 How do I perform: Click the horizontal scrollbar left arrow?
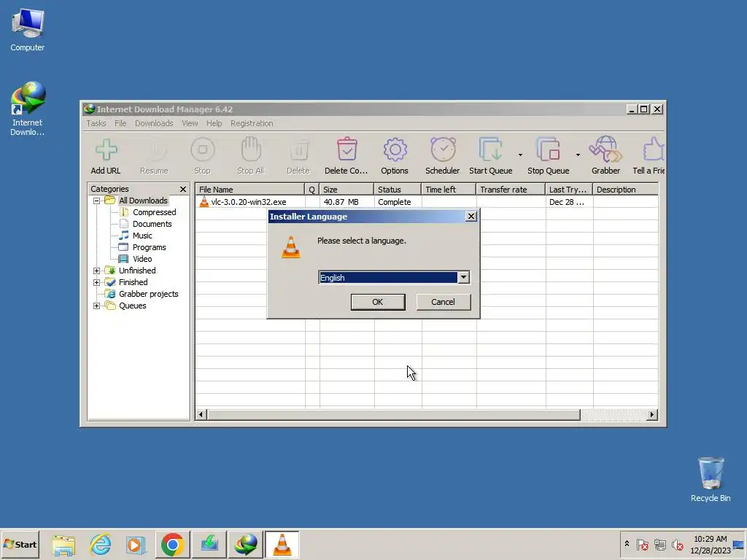click(201, 415)
